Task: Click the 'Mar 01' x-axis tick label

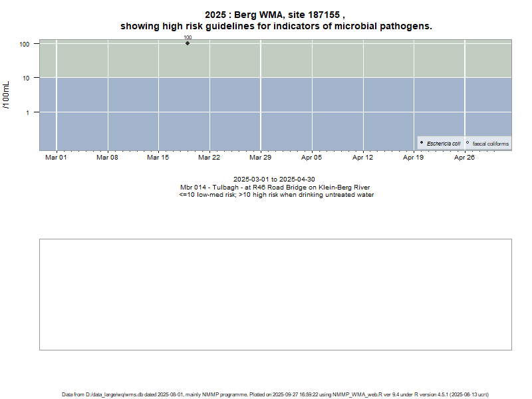Action: click(56, 158)
